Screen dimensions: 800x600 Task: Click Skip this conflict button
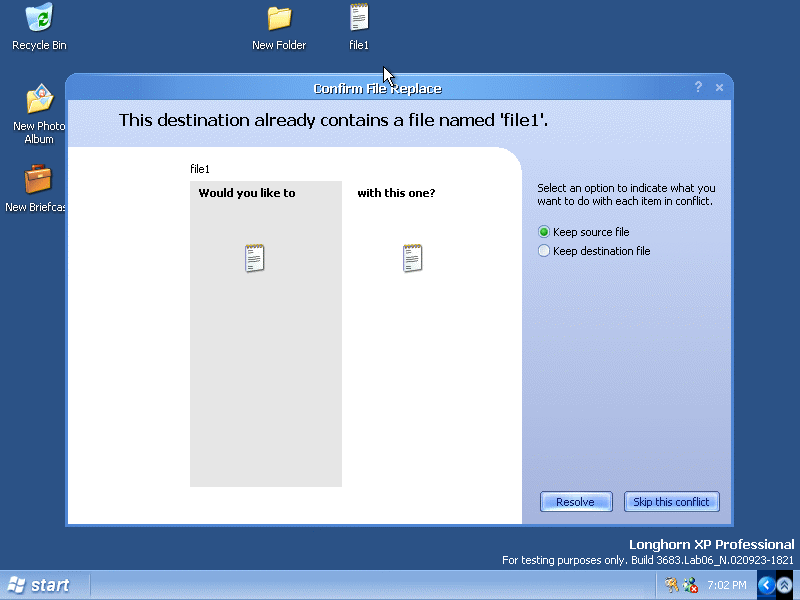coord(671,502)
